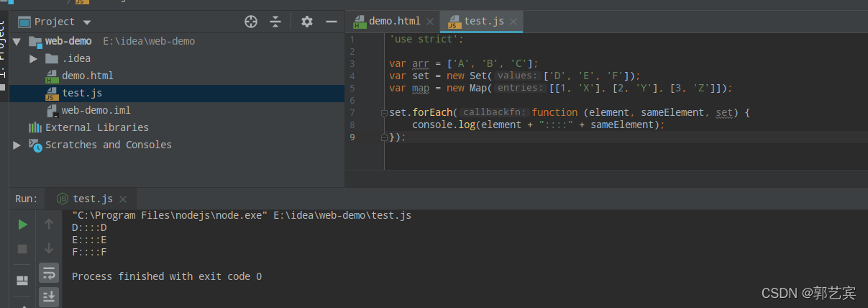This screenshot has height=308, width=868.
Task: Click the Locate/Scroll from Source target icon
Action: (251, 22)
